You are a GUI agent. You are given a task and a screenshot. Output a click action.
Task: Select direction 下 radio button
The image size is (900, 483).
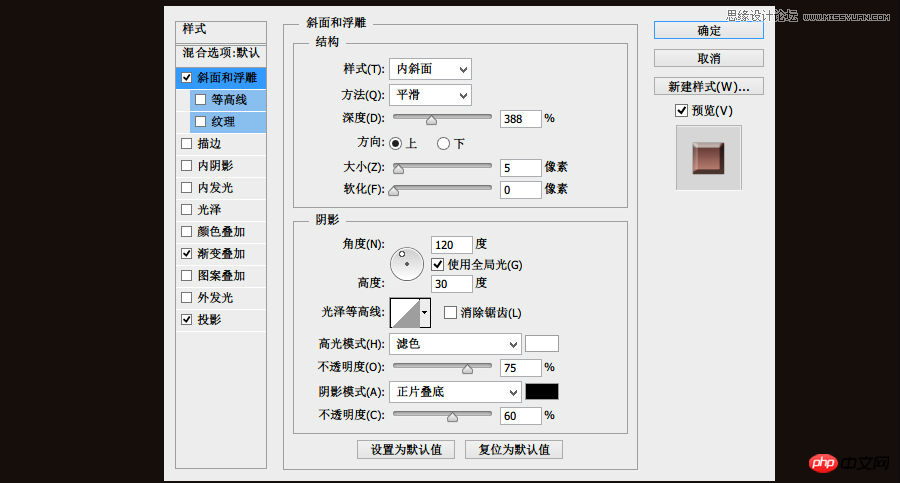(x=443, y=144)
